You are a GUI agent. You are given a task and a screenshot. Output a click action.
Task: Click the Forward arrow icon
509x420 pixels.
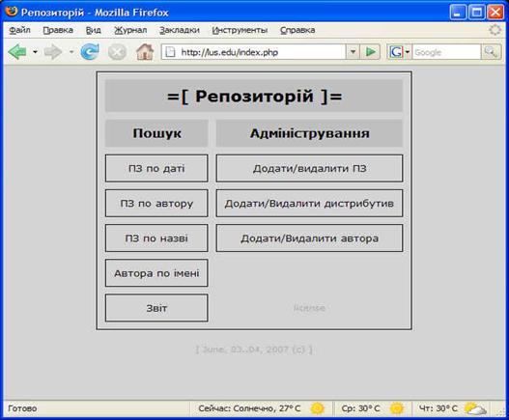click(x=53, y=52)
